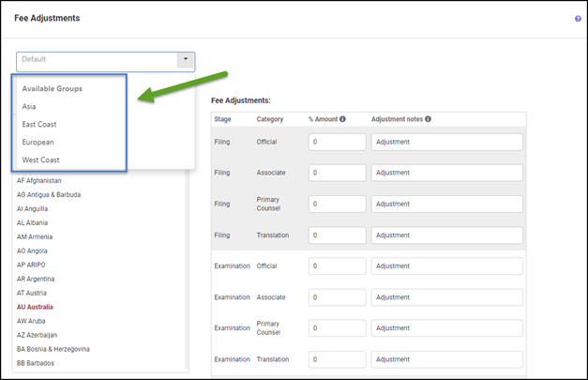588x380 pixels.
Task: Click Filing Primary Counsel % Amount field
Action: [x=337, y=204]
